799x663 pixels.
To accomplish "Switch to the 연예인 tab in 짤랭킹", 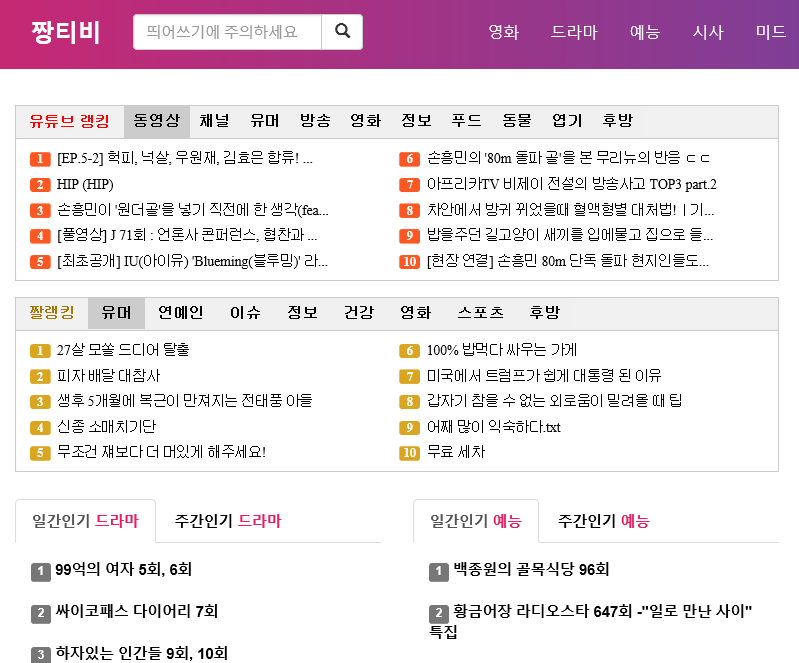I will [x=180, y=313].
